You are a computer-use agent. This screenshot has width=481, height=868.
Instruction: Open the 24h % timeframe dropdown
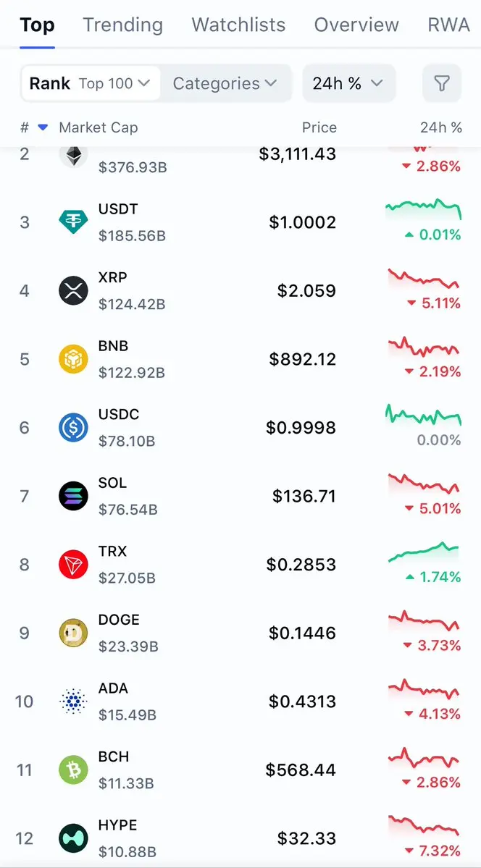point(348,84)
